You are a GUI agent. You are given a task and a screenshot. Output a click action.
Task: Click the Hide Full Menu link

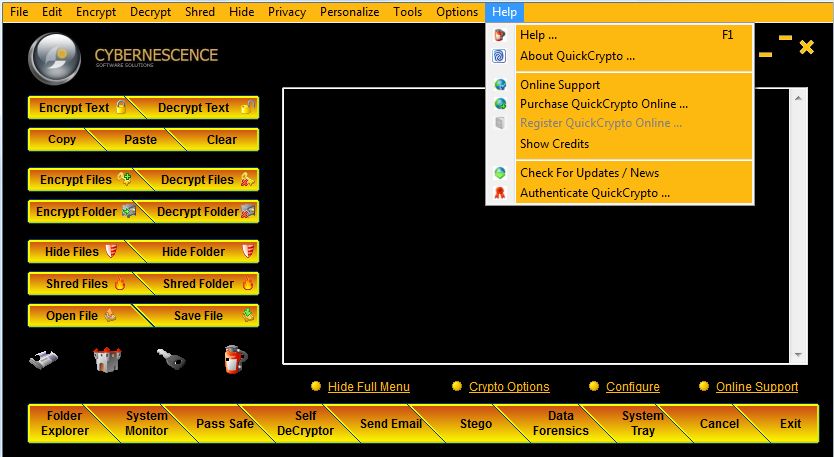(369, 387)
